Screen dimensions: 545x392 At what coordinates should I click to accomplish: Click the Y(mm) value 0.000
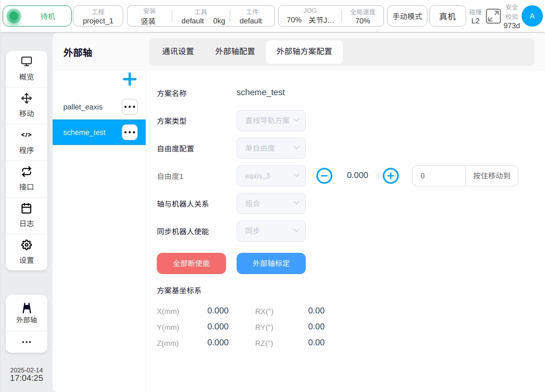(218, 327)
